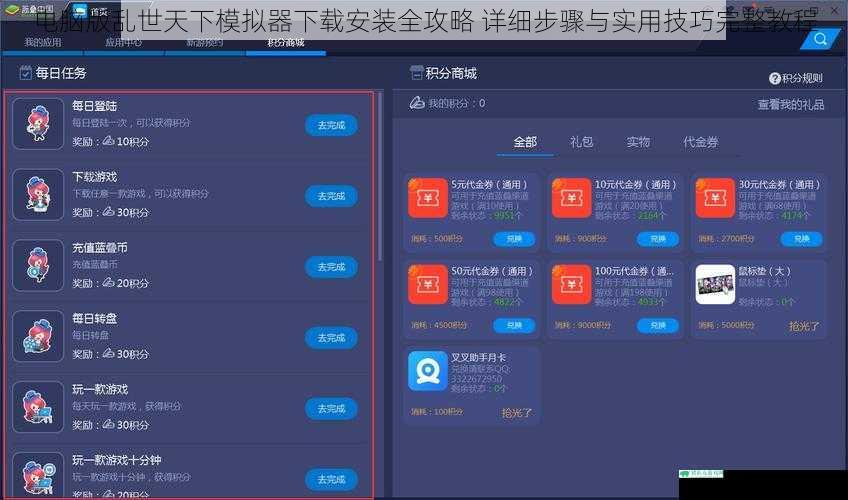
Task: Click the 每日登陆 task title
Action: tap(95, 106)
